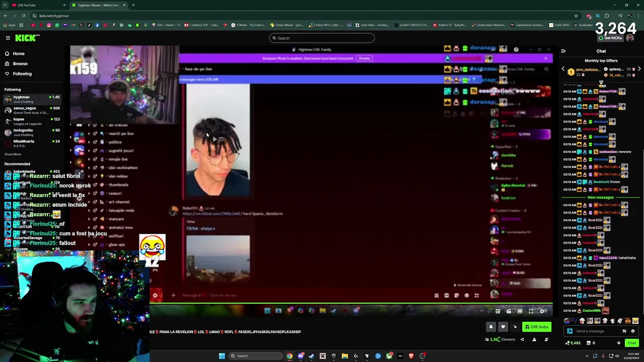
Task: Share the stream via share icon
Action: point(522,339)
